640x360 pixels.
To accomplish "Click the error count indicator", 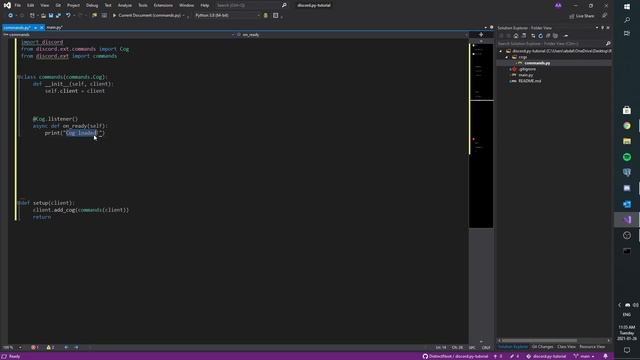I will click(35, 348).
